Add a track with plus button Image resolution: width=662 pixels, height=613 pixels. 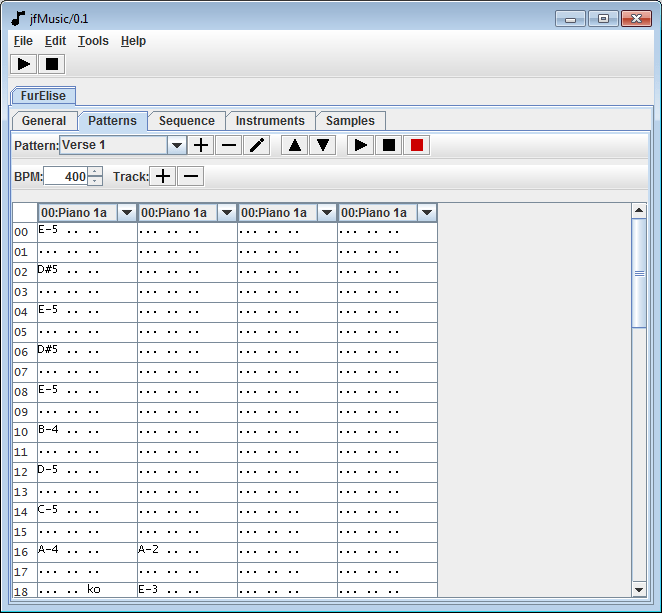pyautogui.click(x=162, y=176)
